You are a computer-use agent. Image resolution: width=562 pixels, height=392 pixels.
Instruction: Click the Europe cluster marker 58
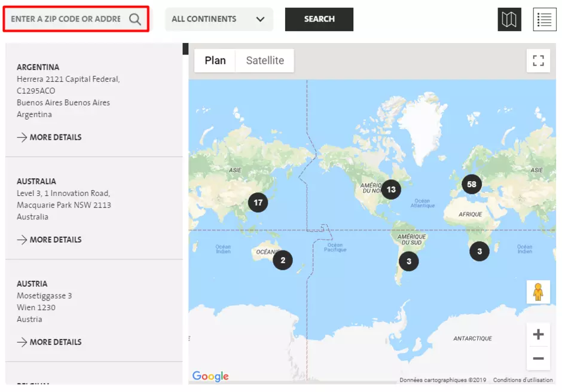[x=472, y=184]
